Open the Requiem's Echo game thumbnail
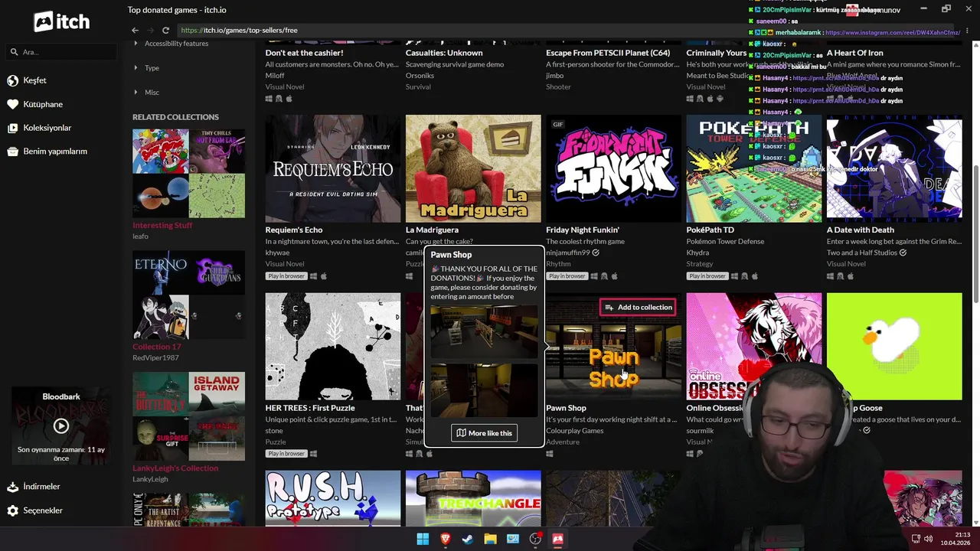 [333, 168]
